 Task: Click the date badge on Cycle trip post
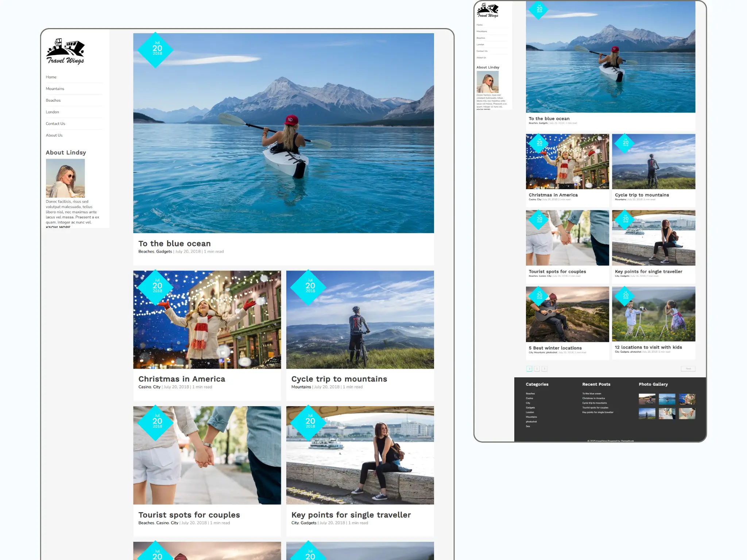point(310,287)
